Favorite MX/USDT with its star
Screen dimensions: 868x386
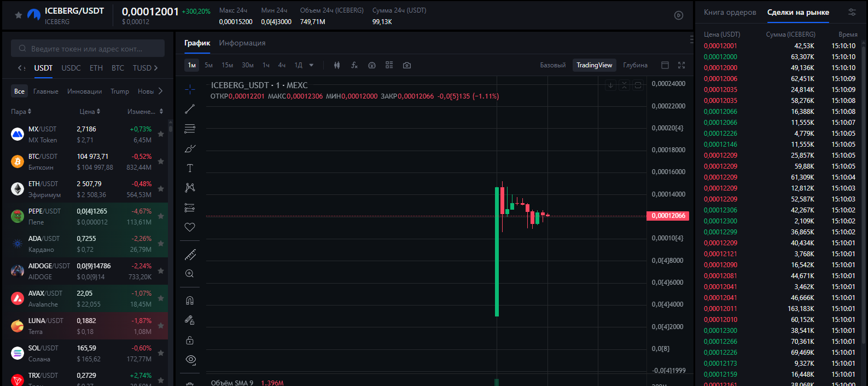tap(161, 134)
